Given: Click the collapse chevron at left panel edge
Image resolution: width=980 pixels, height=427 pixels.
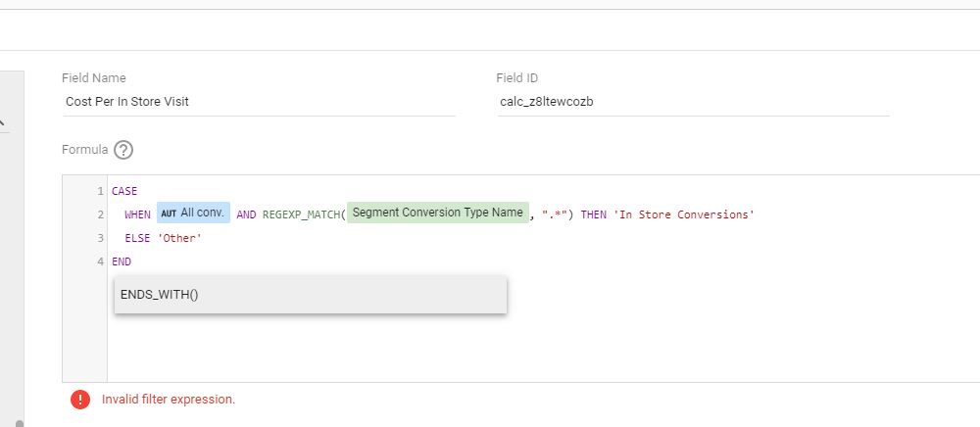Looking at the screenshot, I should pyautogui.click(x=3, y=123).
